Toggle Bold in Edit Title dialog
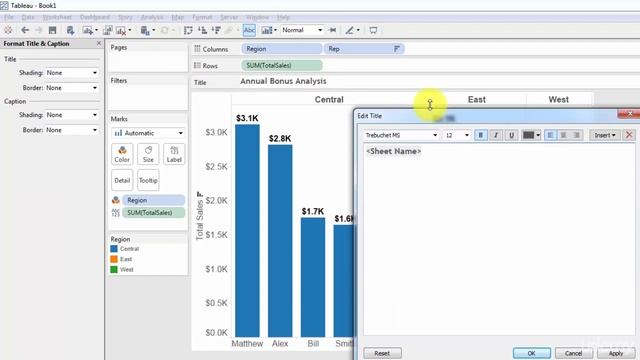 480,135
